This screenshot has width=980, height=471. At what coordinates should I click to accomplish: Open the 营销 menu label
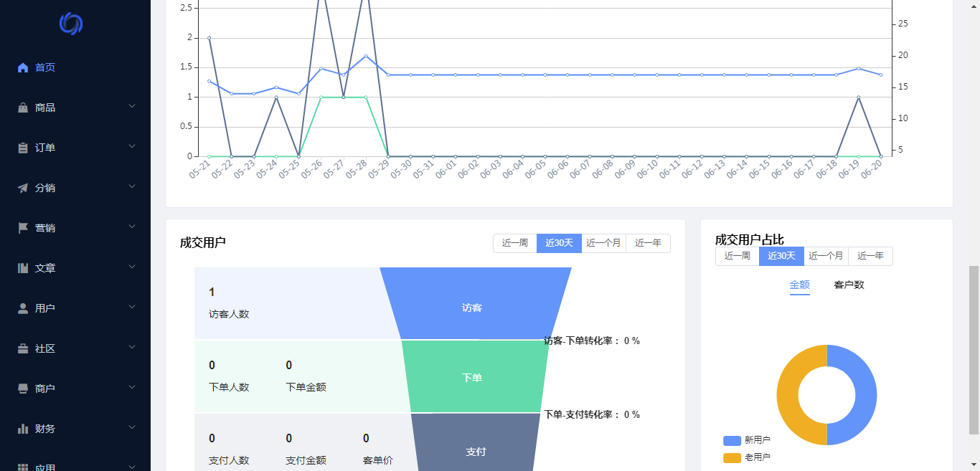click(x=45, y=228)
